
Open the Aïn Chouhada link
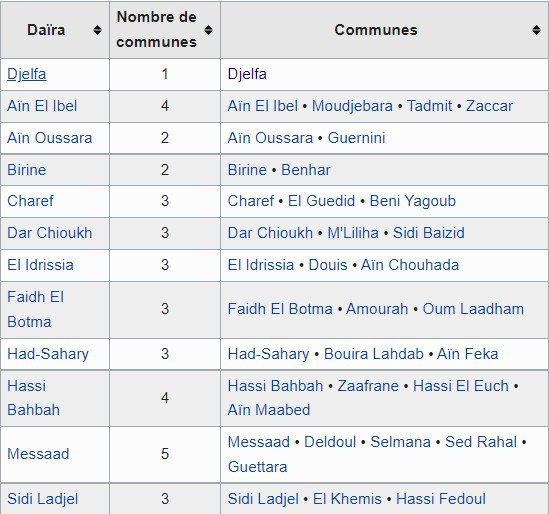[410, 265]
